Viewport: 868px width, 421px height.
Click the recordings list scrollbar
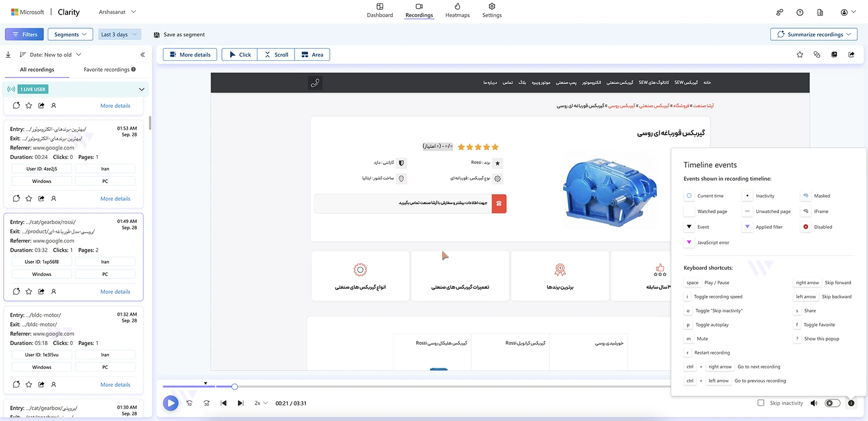[x=150, y=123]
